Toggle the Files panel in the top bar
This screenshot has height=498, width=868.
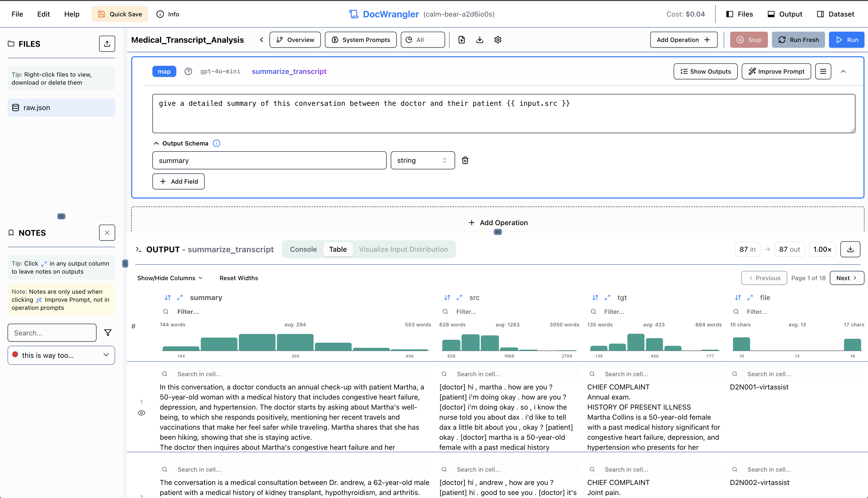tap(739, 14)
